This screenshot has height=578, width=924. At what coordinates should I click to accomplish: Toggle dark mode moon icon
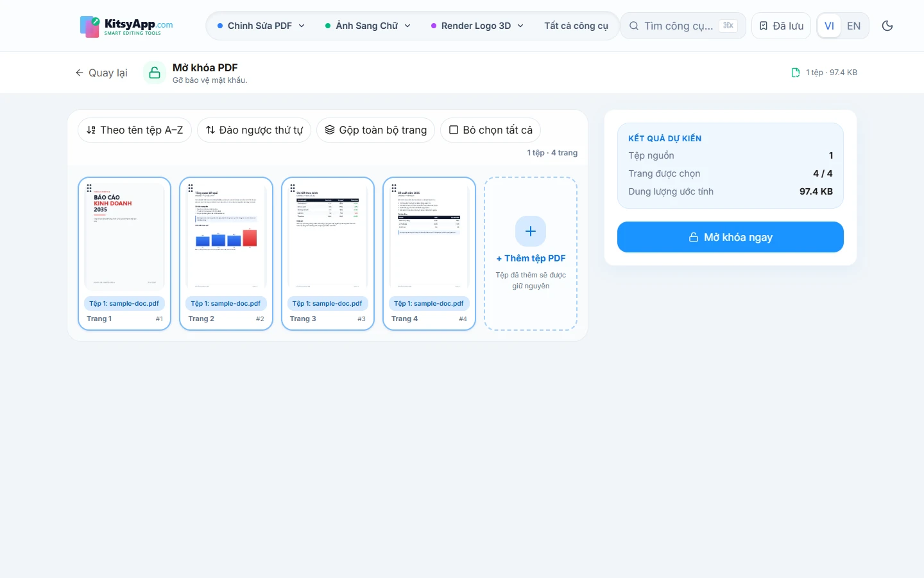coord(887,26)
